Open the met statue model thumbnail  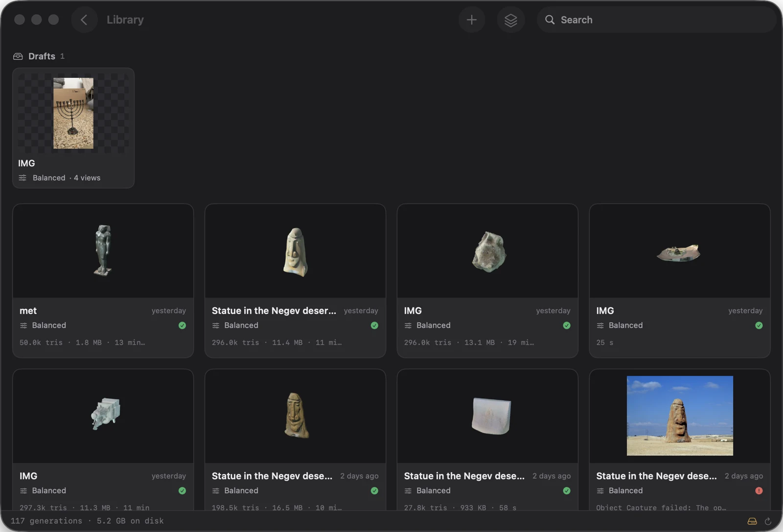click(x=103, y=251)
